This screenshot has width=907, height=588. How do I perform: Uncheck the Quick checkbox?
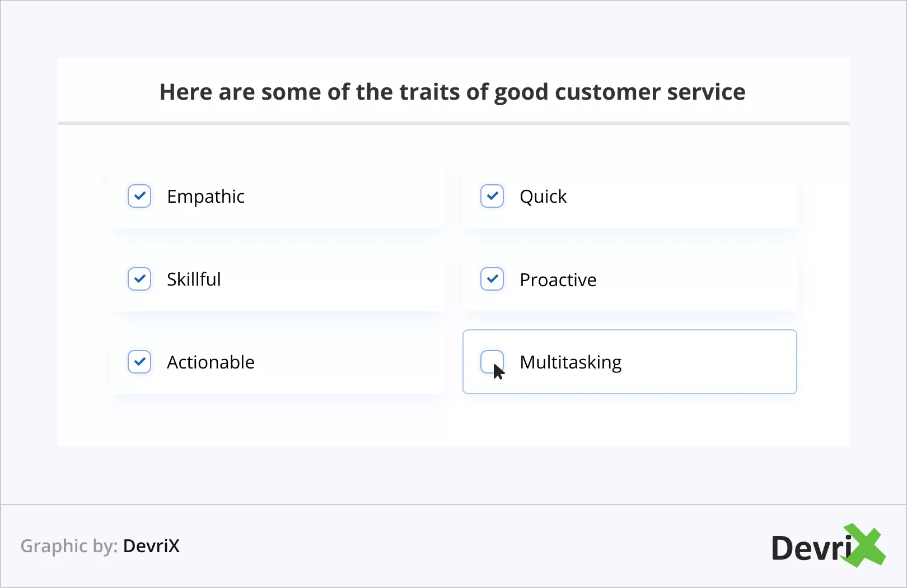click(492, 196)
